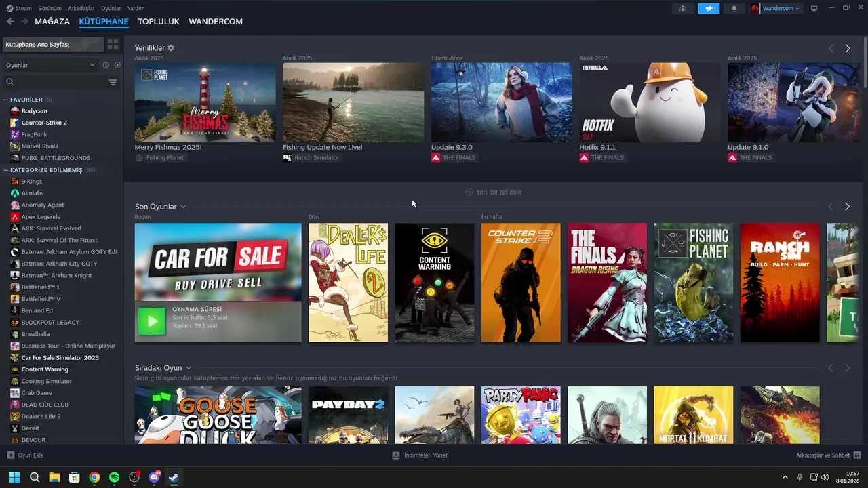Viewport: 868px width, 488px height.
Task: Open Arkadaşlar ve Sohbet
Action: [x=823, y=455]
